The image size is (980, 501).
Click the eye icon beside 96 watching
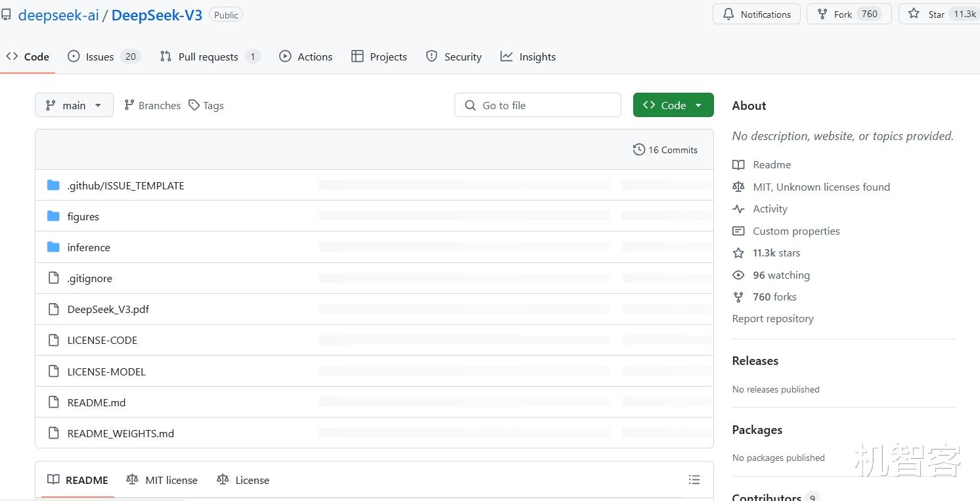pyautogui.click(x=738, y=275)
